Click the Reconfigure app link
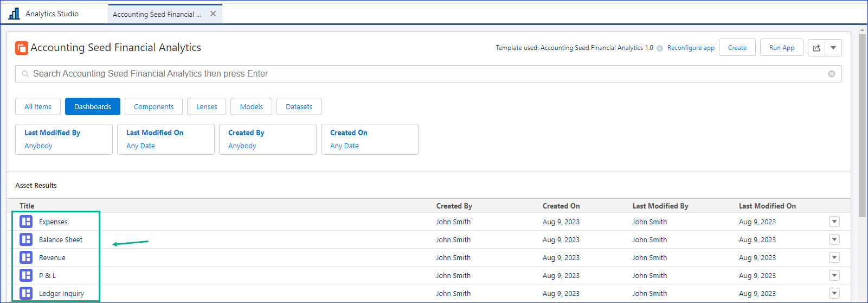 tap(691, 48)
